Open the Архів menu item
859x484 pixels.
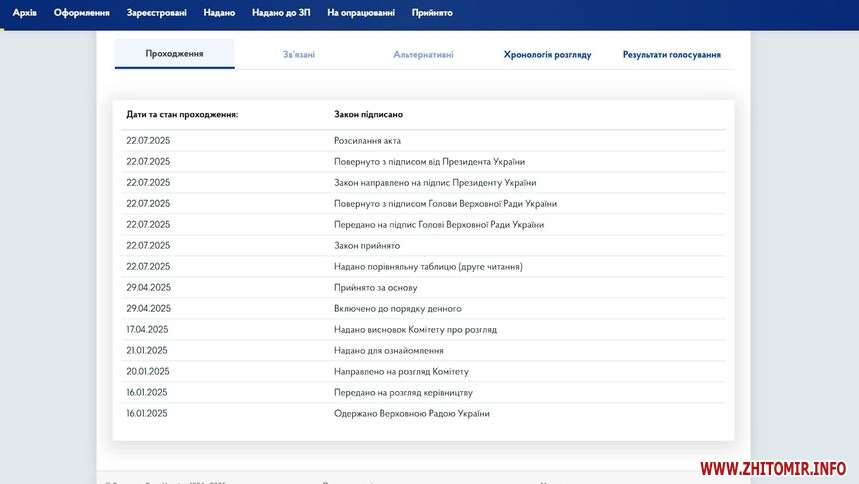point(25,13)
